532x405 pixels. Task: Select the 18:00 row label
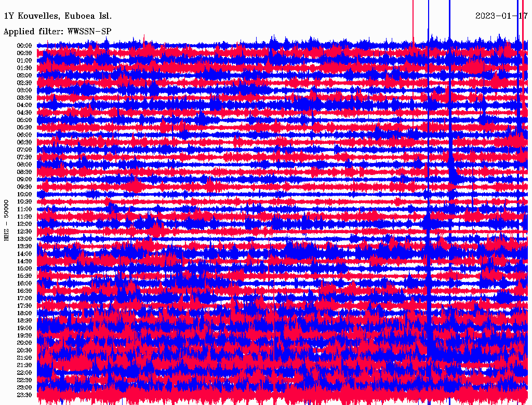[x=24, y=314]
